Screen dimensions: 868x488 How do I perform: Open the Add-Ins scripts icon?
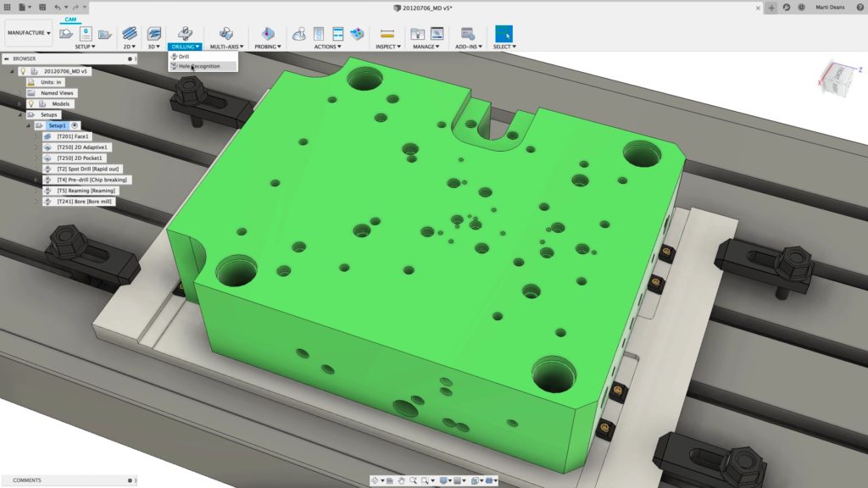pos(467,34)
